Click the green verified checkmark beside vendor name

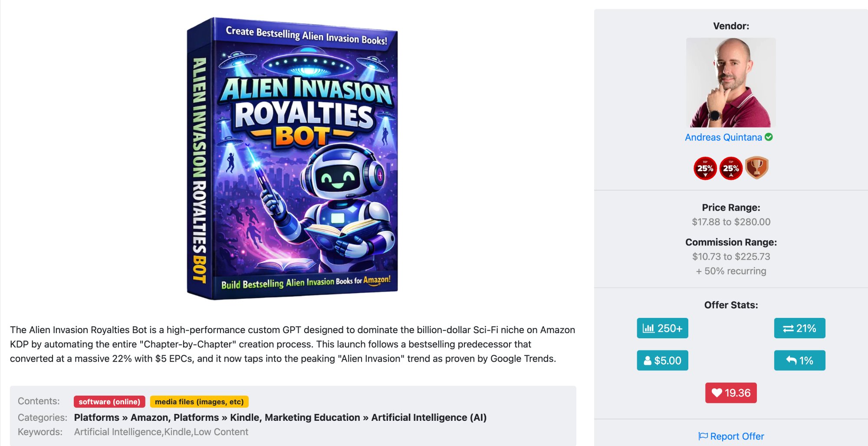pyautogui.click(x=769, y=137)
